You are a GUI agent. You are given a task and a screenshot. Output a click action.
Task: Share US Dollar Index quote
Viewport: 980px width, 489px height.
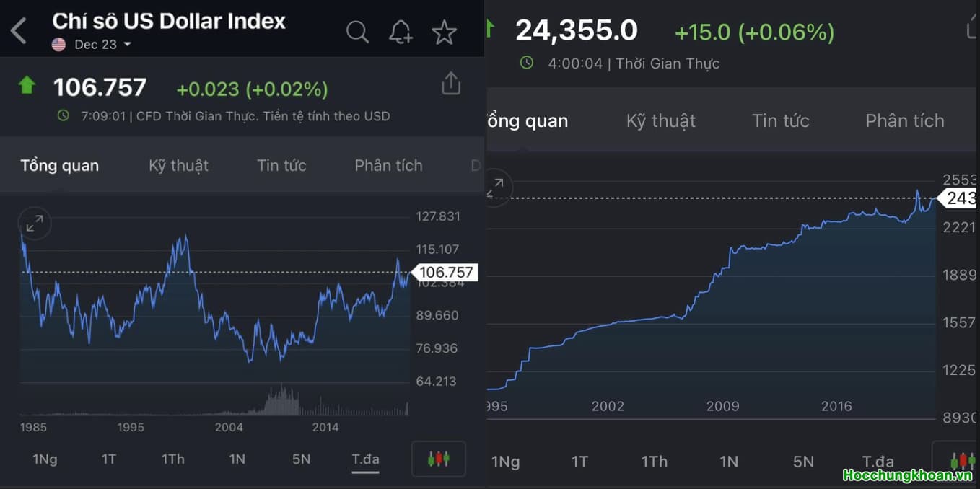451,84
